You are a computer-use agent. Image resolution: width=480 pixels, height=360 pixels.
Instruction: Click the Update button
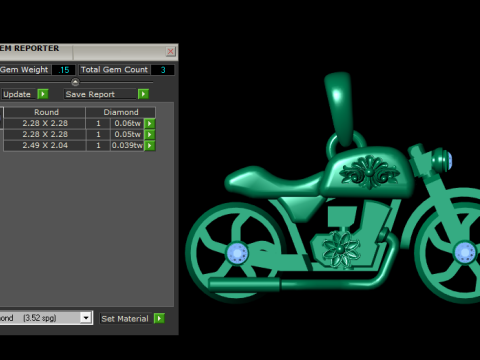point(19,94)
